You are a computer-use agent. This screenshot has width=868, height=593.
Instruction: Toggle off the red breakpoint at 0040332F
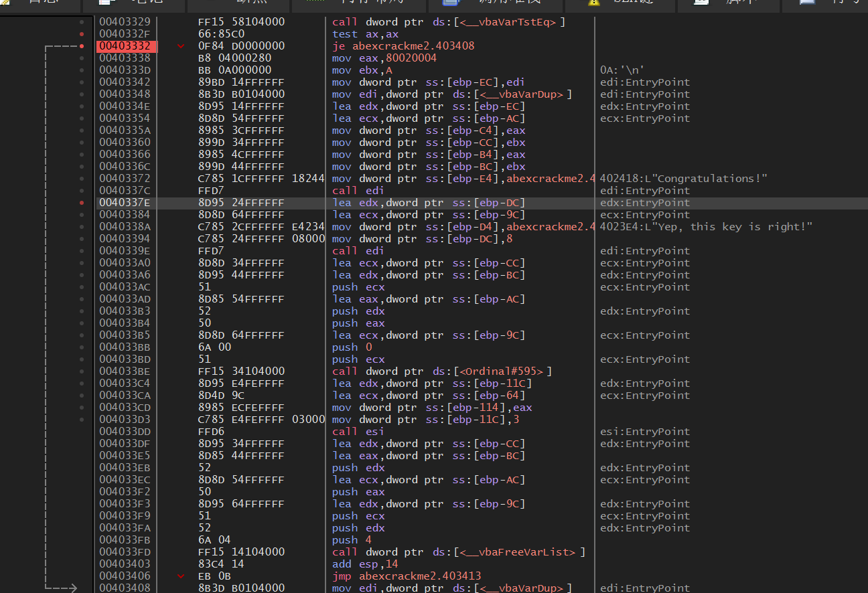point(82,34)
